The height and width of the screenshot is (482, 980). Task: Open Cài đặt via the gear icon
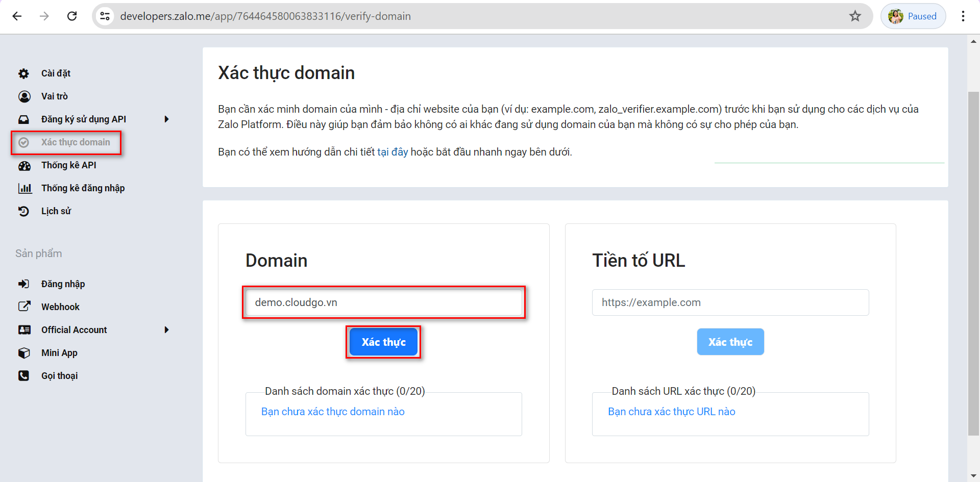coord(24,73)
